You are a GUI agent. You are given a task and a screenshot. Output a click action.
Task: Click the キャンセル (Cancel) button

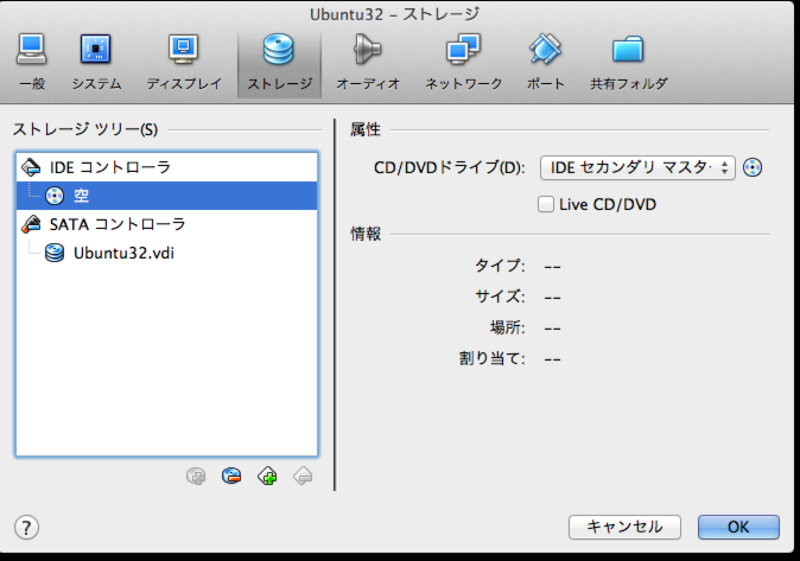coord(624,527)
